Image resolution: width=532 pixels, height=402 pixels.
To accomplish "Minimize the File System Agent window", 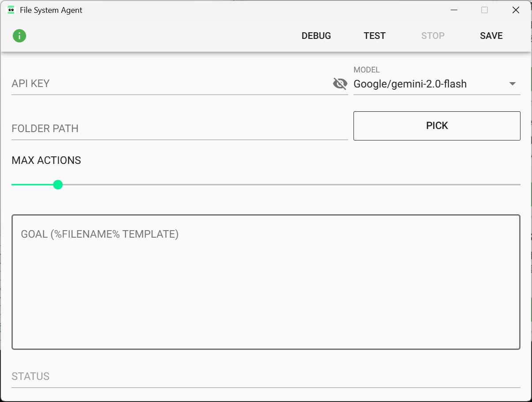I will [x=454, y=10].
